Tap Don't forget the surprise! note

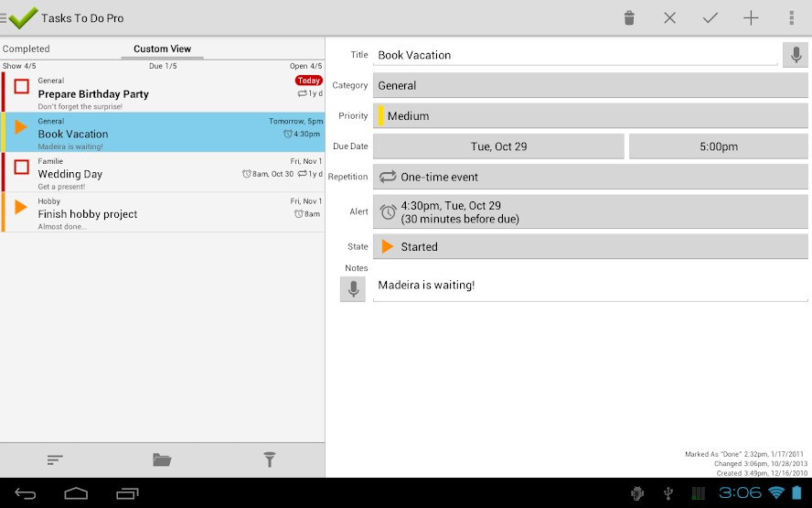[80, 106]
